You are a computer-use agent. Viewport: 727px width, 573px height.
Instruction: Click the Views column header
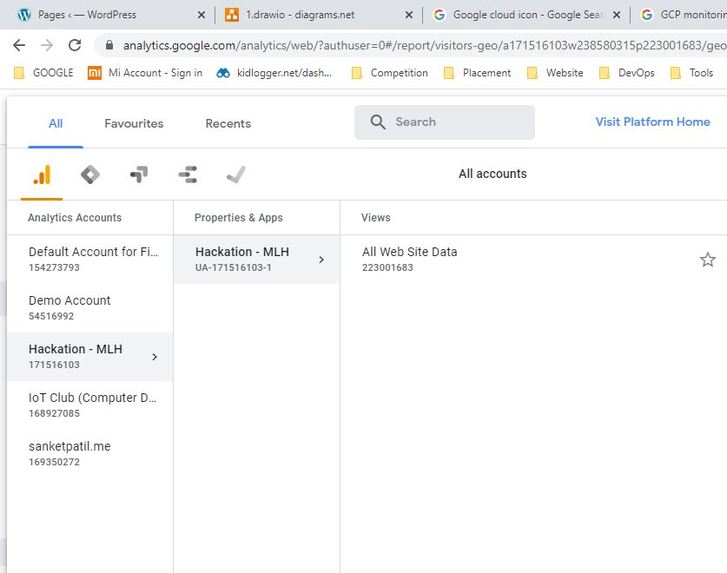376,218
